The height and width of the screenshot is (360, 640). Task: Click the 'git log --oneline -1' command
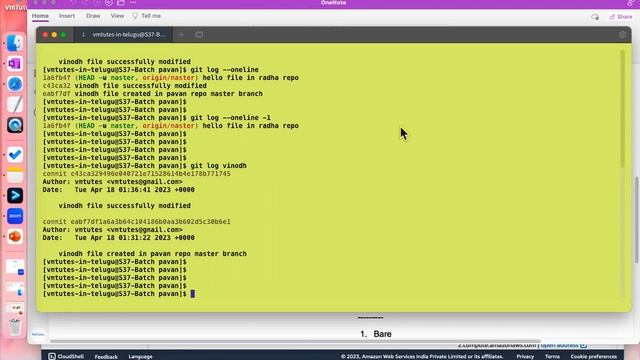[230, 118]
